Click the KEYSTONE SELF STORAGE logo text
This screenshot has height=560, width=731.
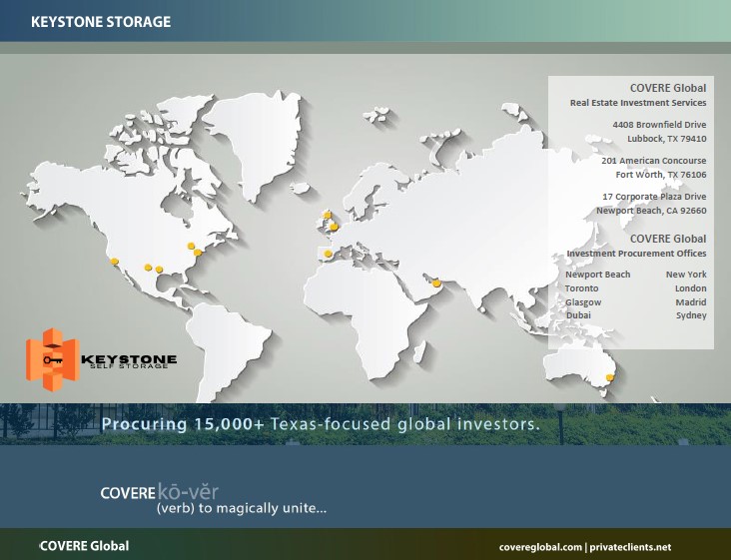[x=129, y=361]
